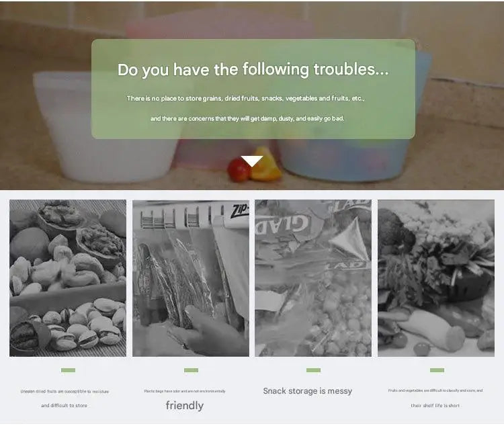The width and height of the screenshot is (504, 426).
Task: Click the green bar under vegetables photo
Action: click(437, 370)
